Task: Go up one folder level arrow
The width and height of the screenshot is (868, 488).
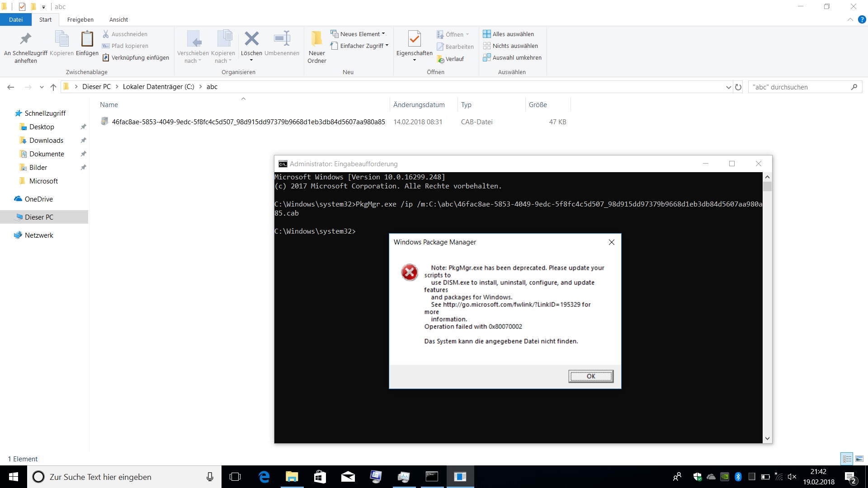Action: pyautogui.click(x=53, y=87)
